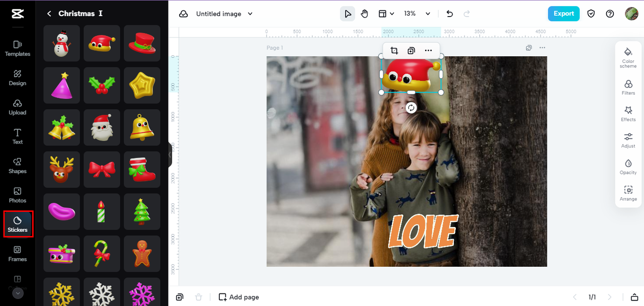Open the Untitled image name dropdown
Viewport: 644px width, 306px height.
click(x=224, y=14)
